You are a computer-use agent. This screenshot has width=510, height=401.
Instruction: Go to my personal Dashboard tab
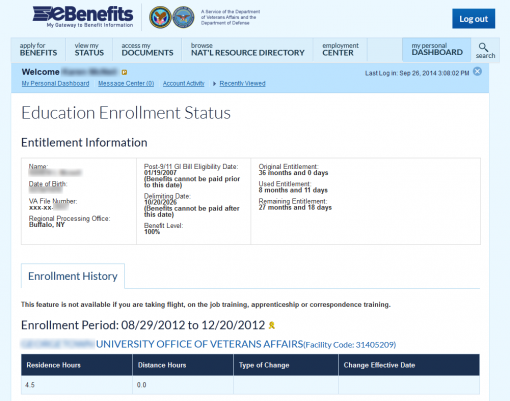pyautogui.click(x=437, y=50)
